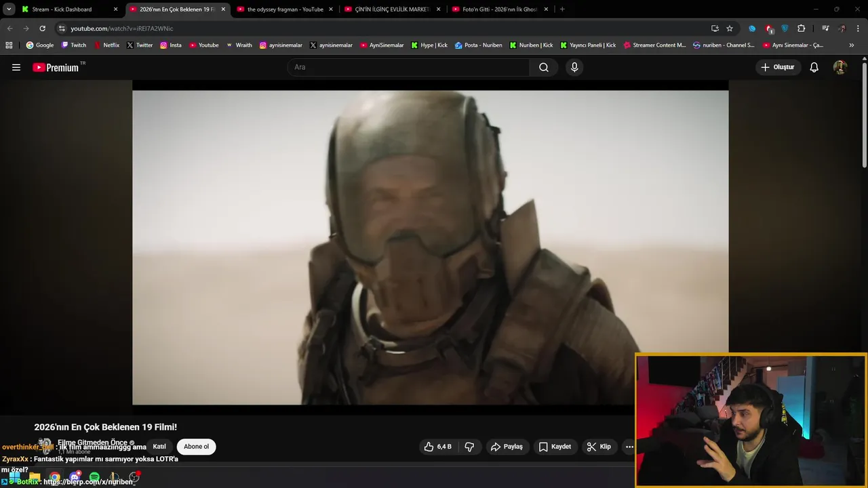
Task: Open the Oluştur create button
Action: pyautogui.click(x=778, y=67)
